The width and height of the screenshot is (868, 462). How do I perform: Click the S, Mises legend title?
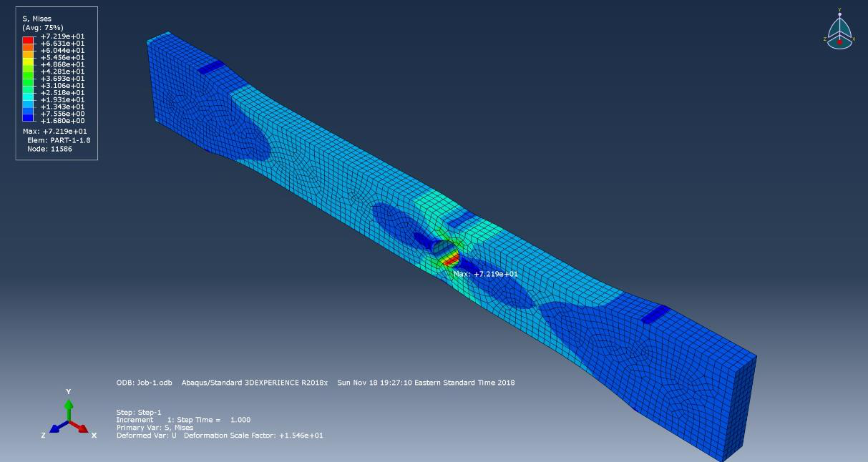pyautogui.click(x=36, y=18)
